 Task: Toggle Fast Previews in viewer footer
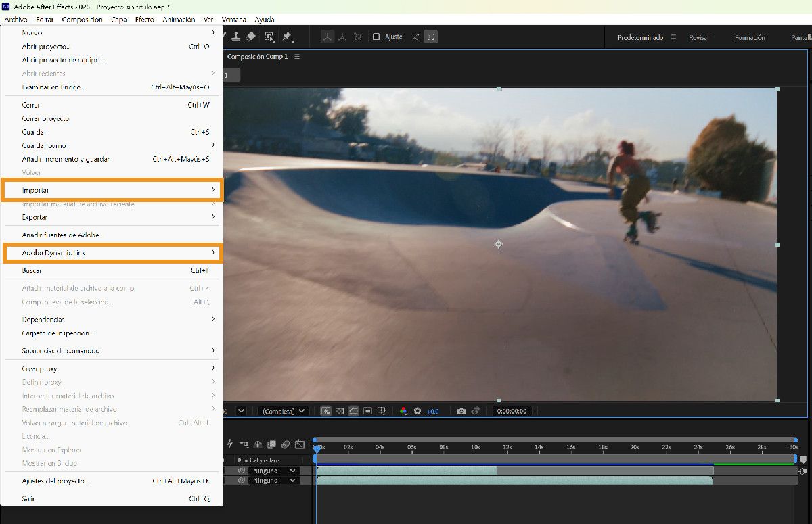[x=325, y=411]
